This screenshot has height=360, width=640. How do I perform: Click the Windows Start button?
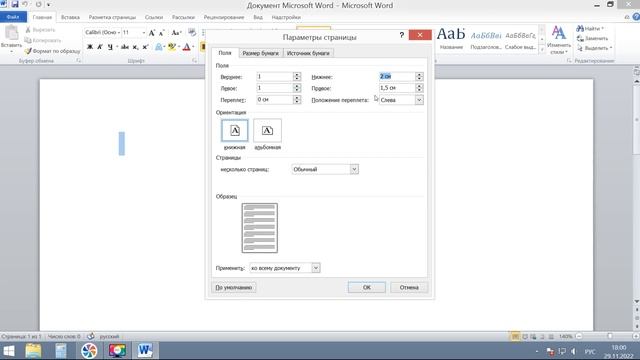[9, 351]
